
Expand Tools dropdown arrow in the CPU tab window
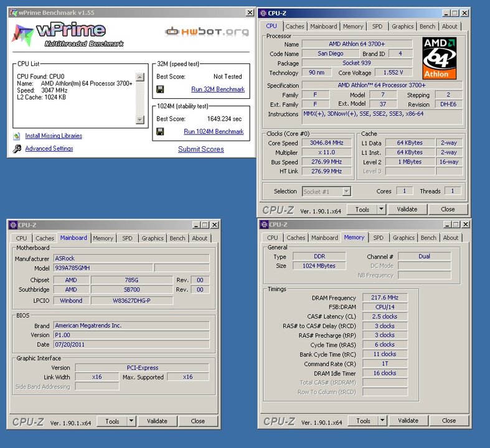(382, 209)
